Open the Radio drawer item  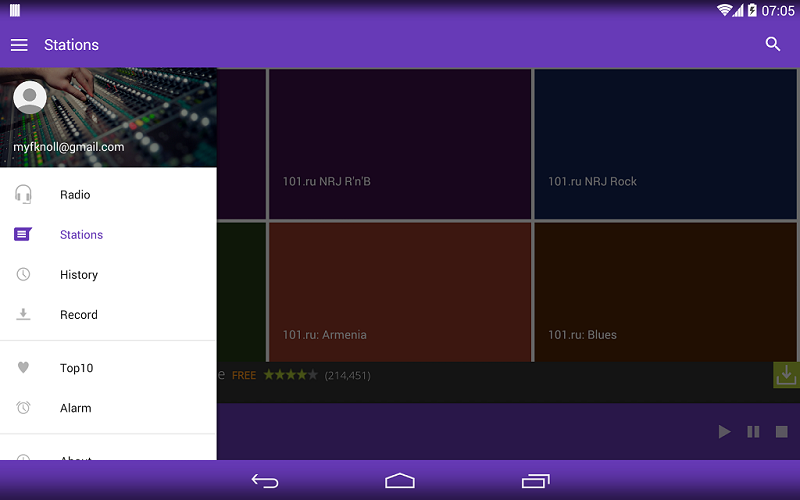(x=108, y=194)
